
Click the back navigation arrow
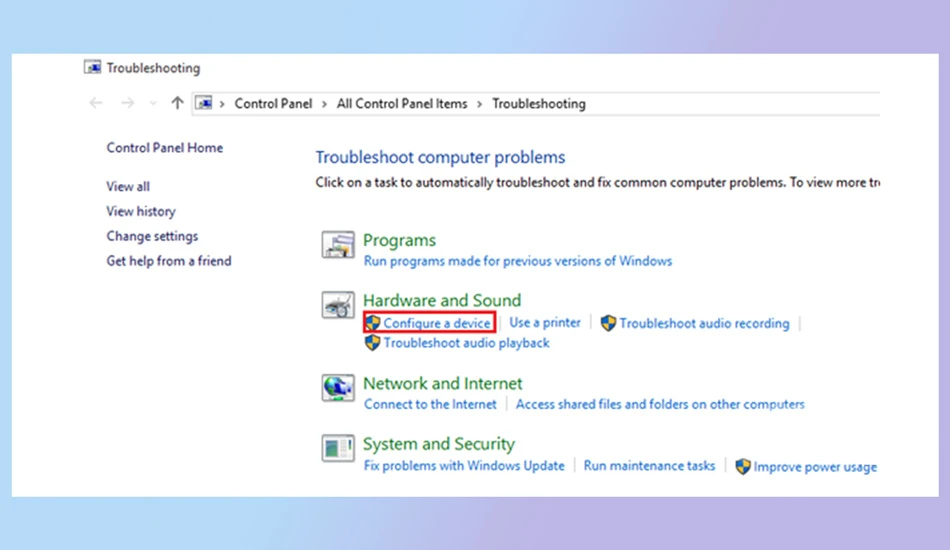pos(96,103)
